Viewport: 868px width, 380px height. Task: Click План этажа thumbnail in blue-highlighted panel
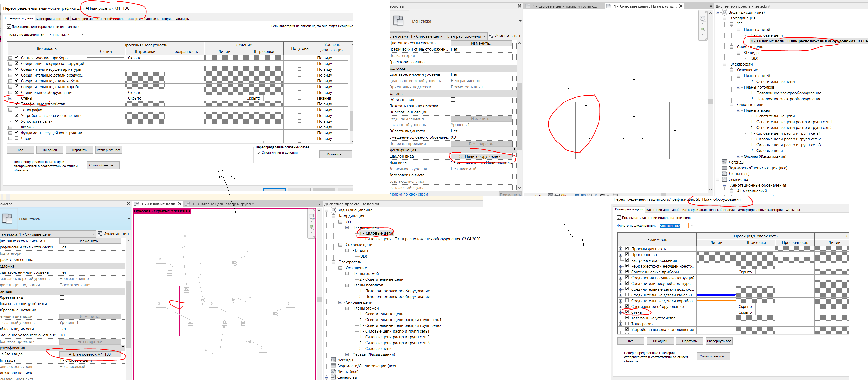coord(7,219)
